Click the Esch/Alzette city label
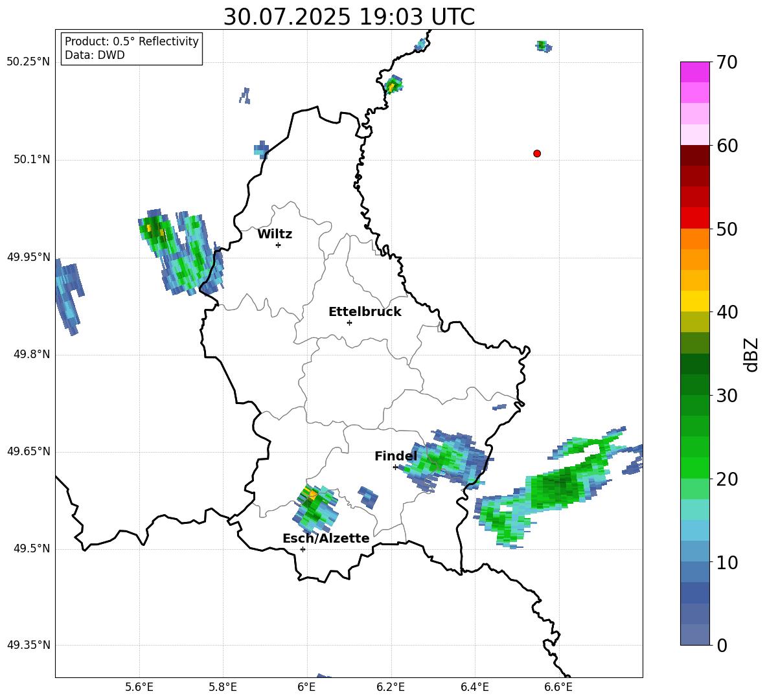The width and height of the screenshot is (767, 700). tap(326, 538)
